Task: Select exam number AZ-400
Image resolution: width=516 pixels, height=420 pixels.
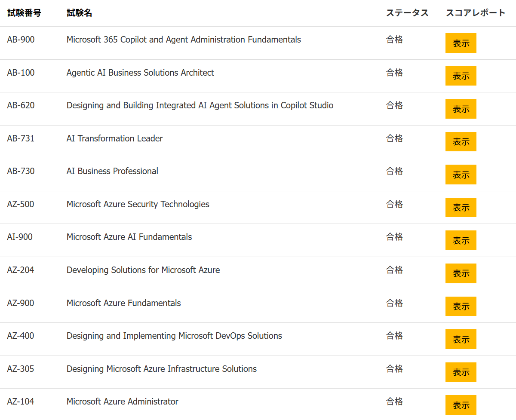Action: click(21, 336)
